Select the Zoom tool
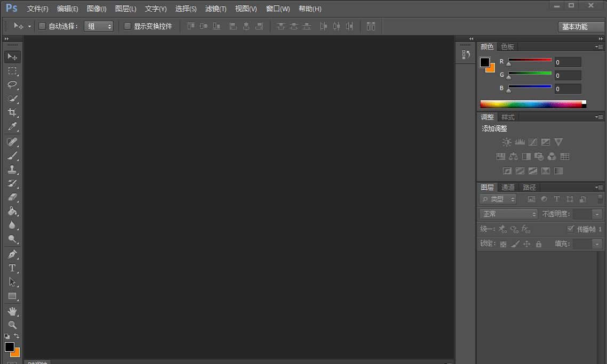 coord(12,325)
